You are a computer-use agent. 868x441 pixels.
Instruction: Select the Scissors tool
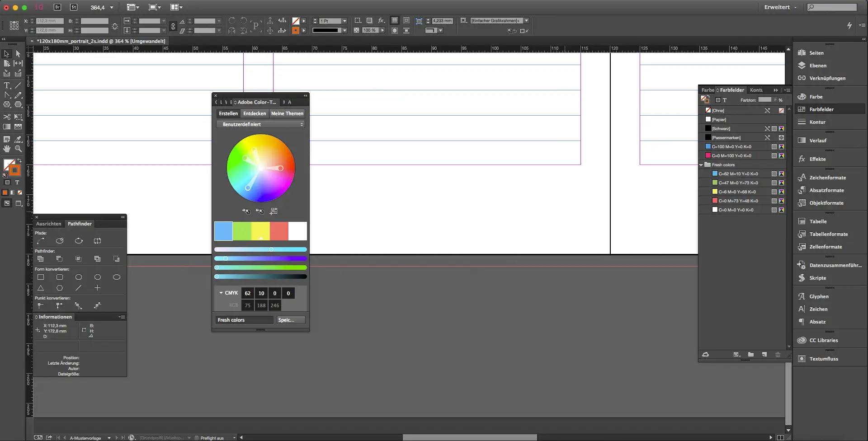pos(7,117)
